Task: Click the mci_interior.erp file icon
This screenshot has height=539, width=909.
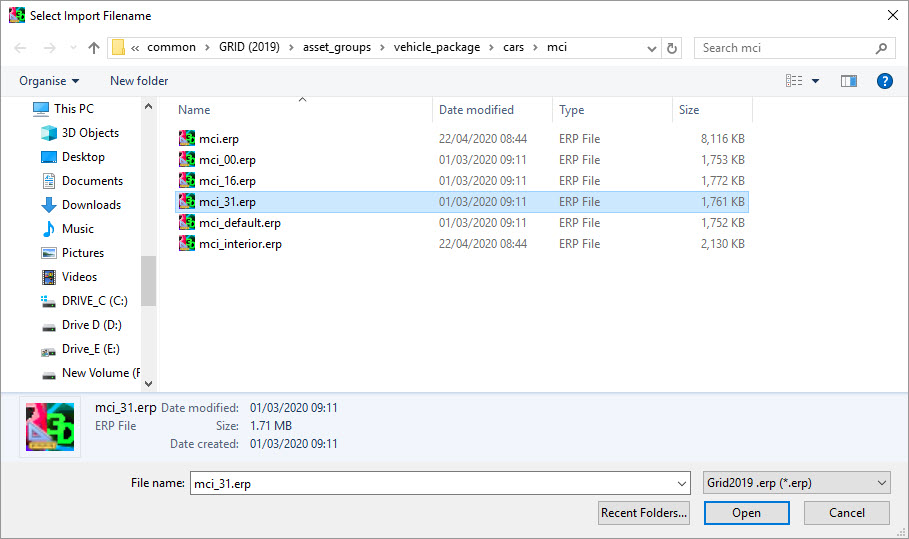Action: pos(187,243)
